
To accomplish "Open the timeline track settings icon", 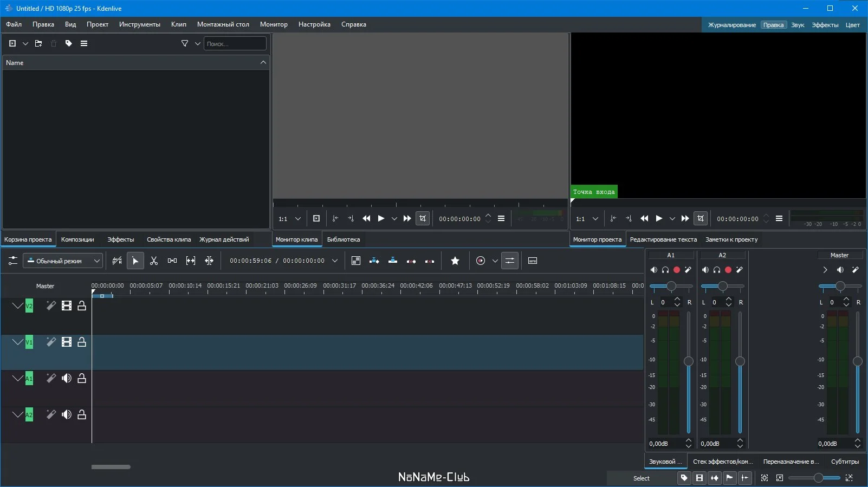I will [13, 261].
